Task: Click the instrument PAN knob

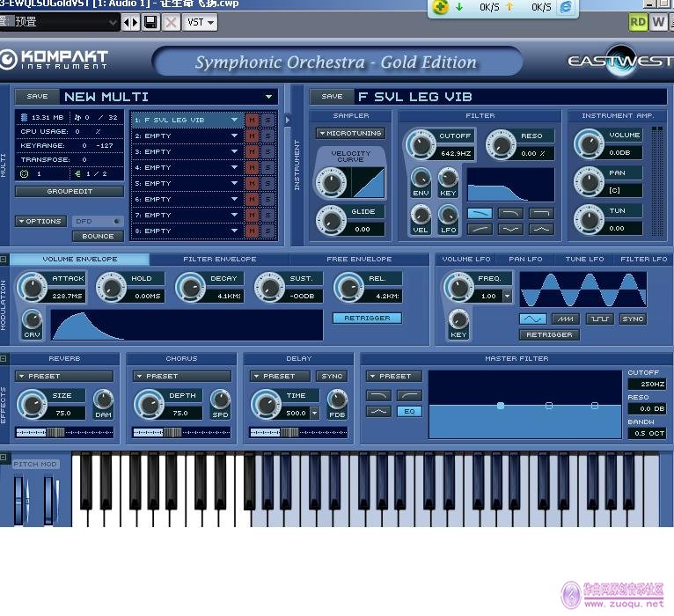Action: 590,181
